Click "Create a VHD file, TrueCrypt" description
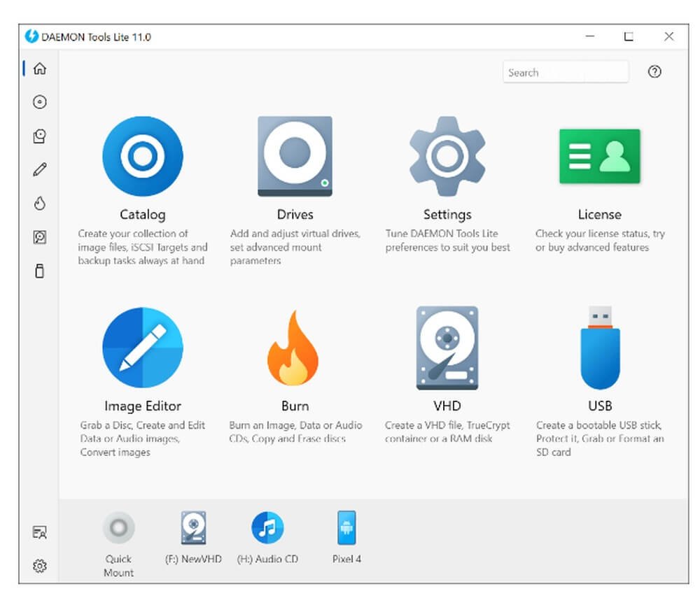This screenshot has width=700, height=598. [447, 432]
